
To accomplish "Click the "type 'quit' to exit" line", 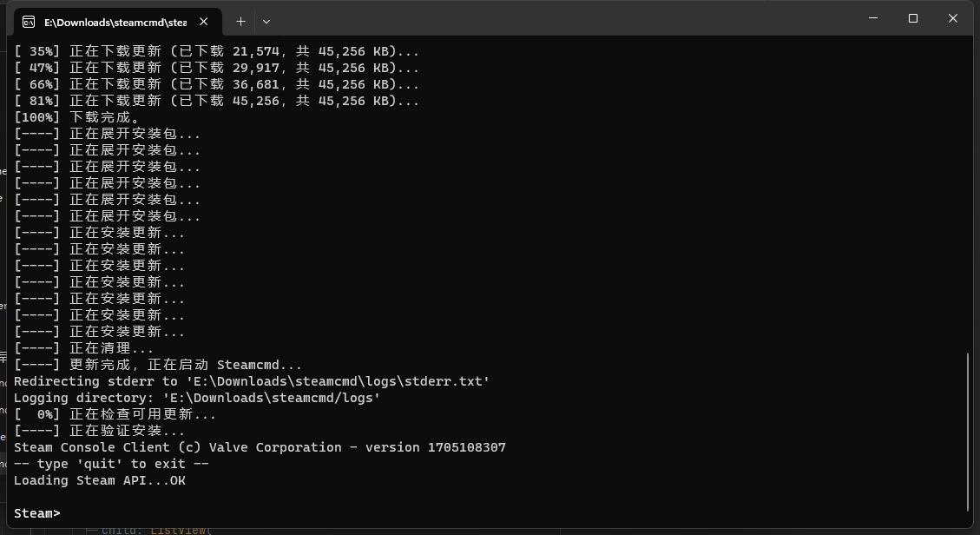I will 111,464.
